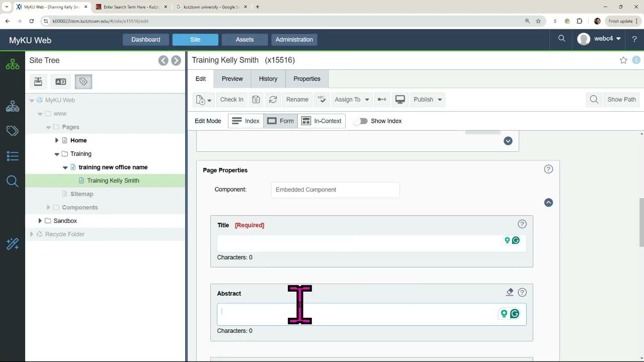Open the Administration section
The width and height of the screenshot is (644, 362).
pyautogui.click(x=294, y=40)
